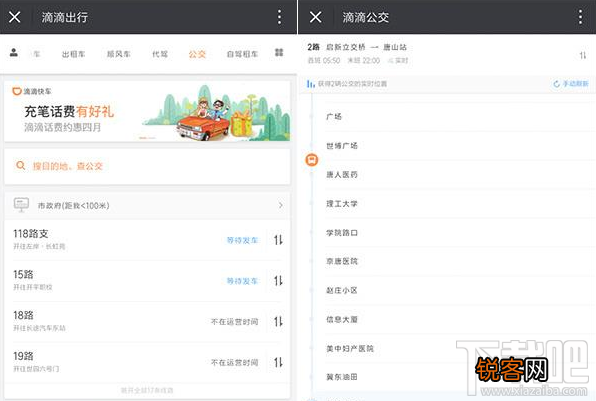The image size is (596, 401).
Task: Select the 冀东油田 stop
Action: point(342,377)
